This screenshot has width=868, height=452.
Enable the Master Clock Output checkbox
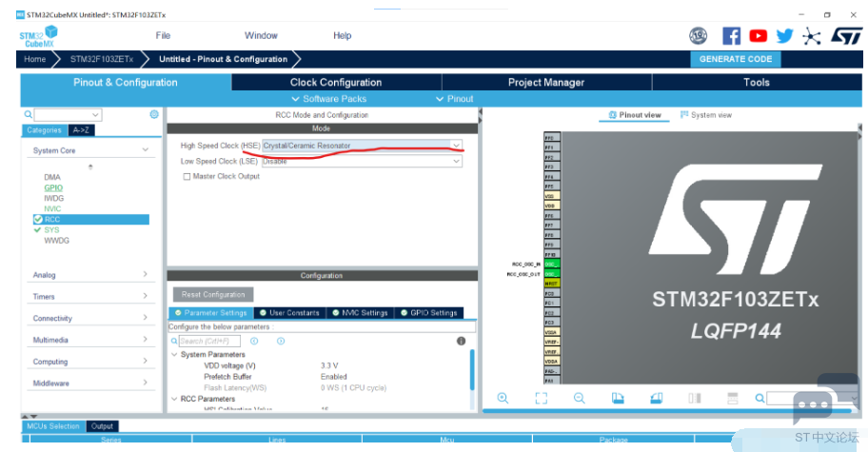point(187,176)
